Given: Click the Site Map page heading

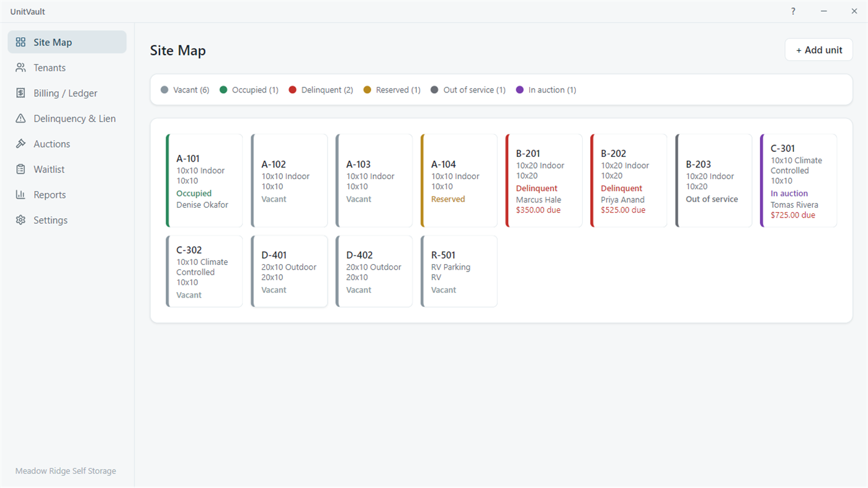Looking at the screenshot, I should pyautogui.click(x=178, y=50).
